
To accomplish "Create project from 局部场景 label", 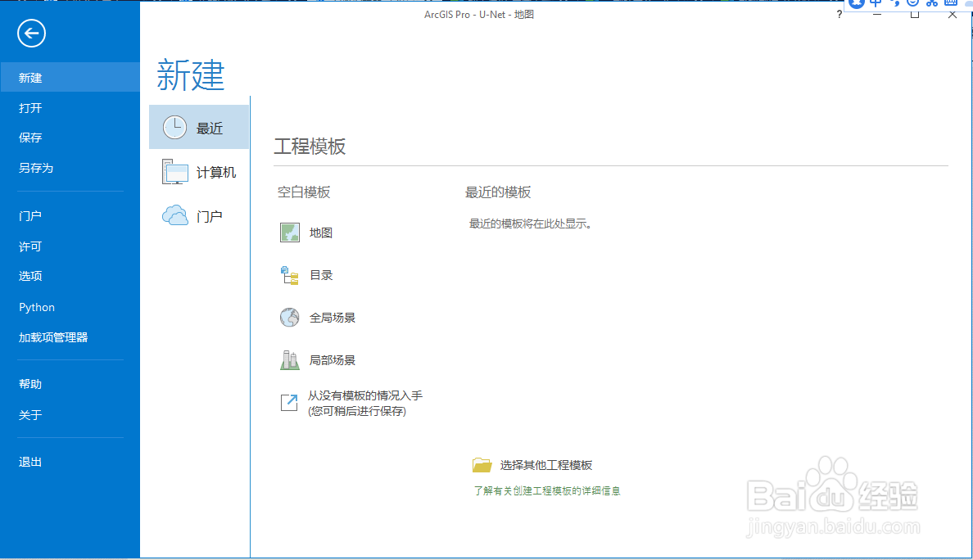I will click(333, 359).
